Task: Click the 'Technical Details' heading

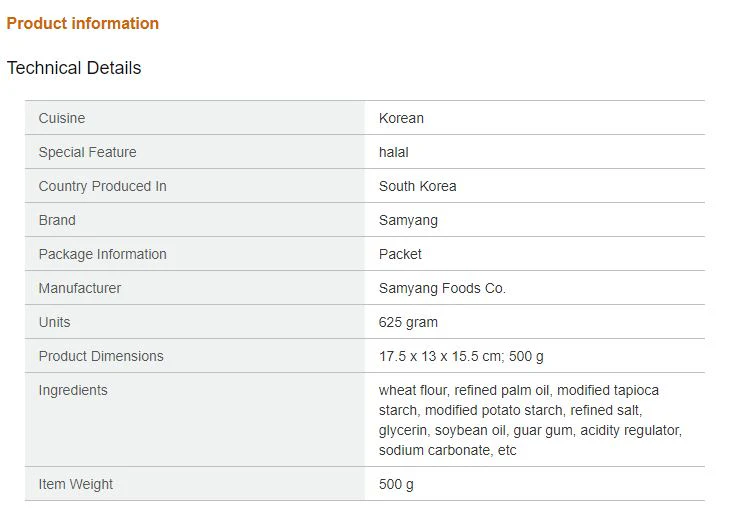Action: pos(74,68)
